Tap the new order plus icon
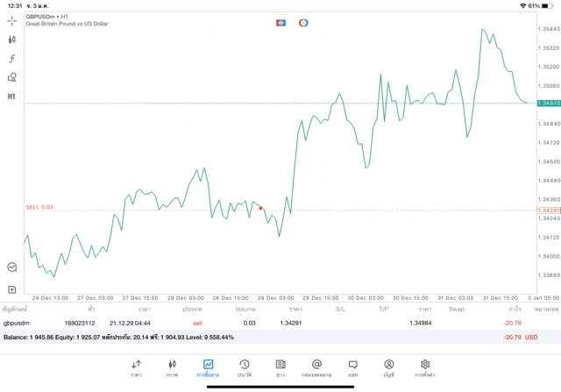 pos(12,289)
